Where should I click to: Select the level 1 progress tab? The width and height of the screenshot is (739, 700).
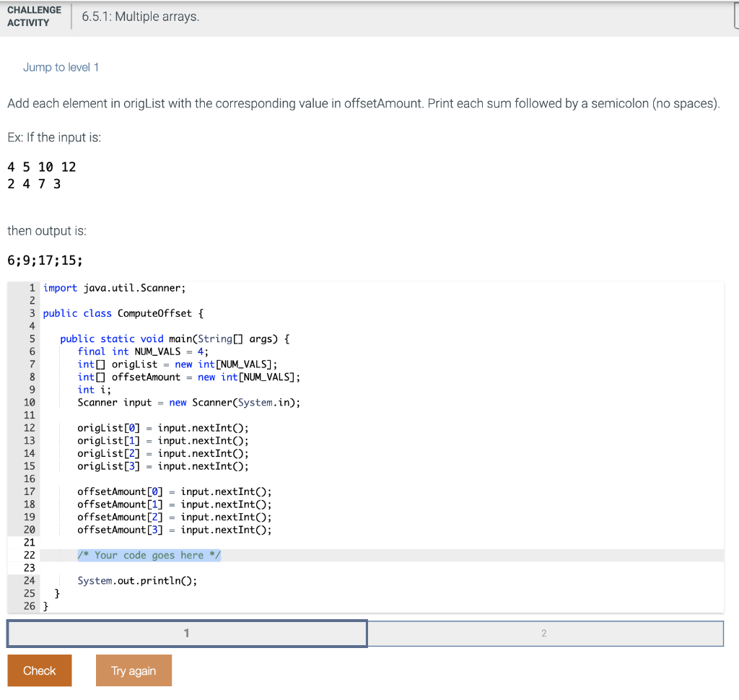[187, 634]
